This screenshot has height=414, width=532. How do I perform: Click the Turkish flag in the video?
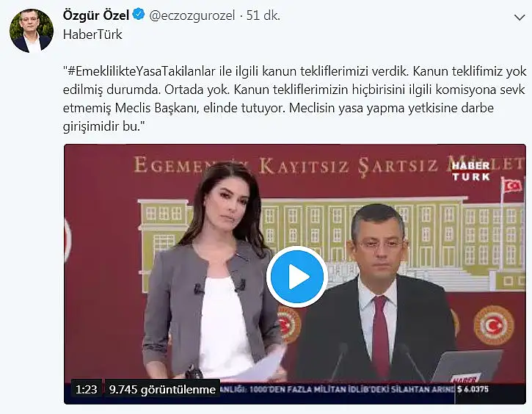[x=512, y=186]
